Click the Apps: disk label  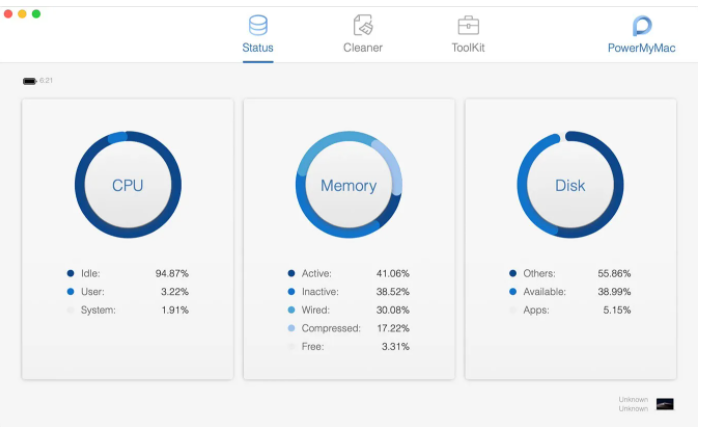[536, 310]
